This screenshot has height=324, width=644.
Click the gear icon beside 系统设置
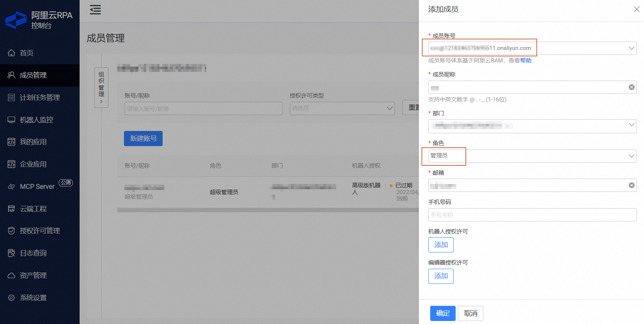point(11,298)
